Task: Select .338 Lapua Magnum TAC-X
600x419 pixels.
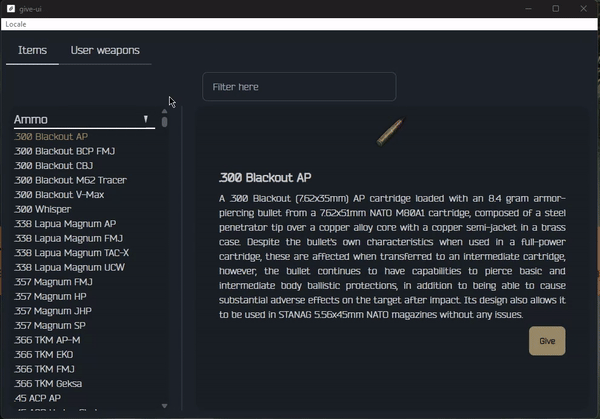Action: 72,253
